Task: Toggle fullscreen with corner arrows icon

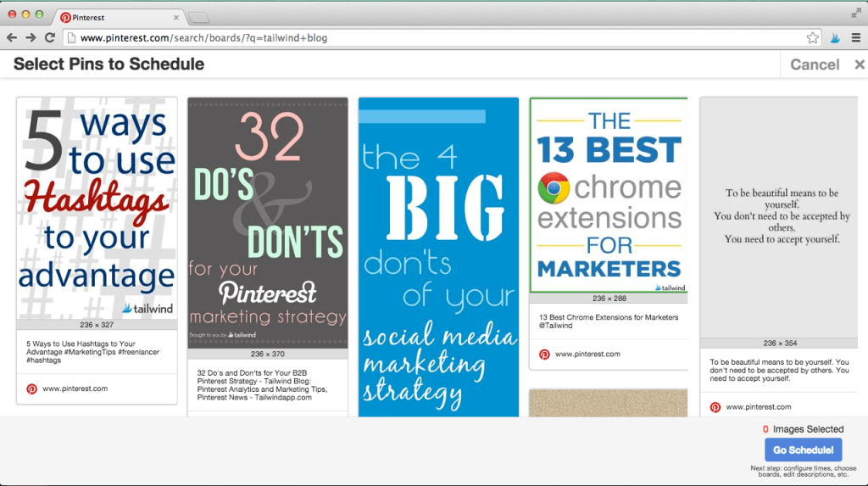Action: click(856, 13)
